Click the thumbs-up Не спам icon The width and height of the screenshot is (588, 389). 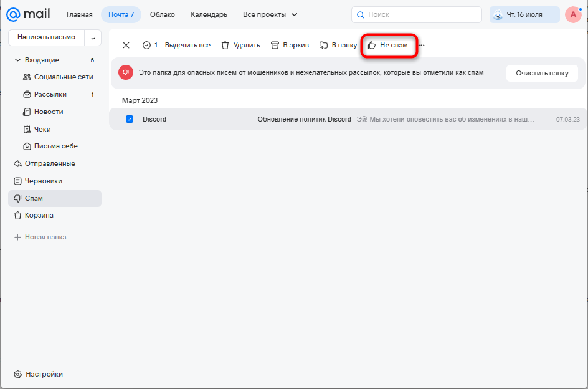(372, 45)
